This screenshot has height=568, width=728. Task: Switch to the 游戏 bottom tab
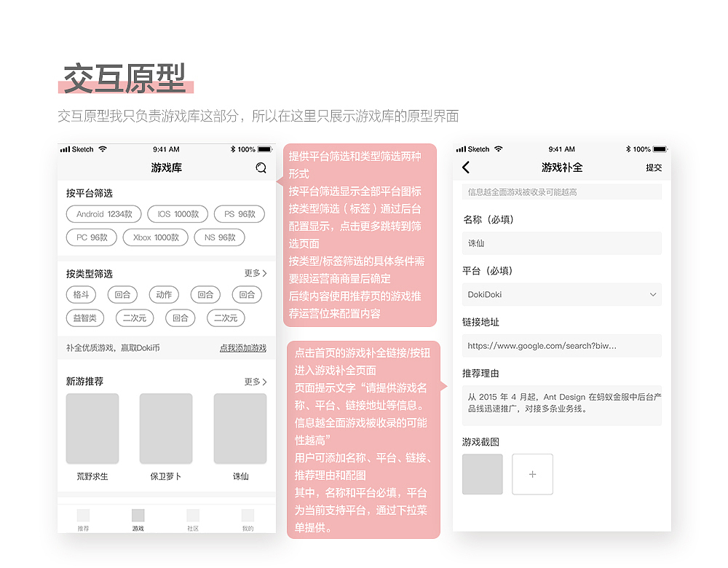point(138,520)
